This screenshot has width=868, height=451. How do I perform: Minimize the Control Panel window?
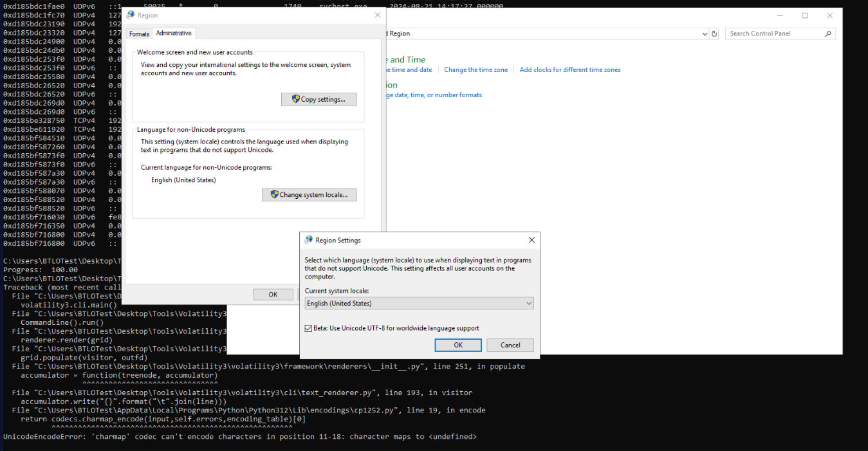pos(780,15)
